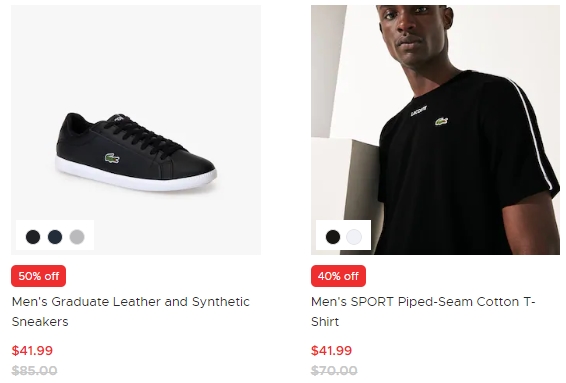Open Men's Graduate Leather and Synthetic Sneakers link

point(130,312)
